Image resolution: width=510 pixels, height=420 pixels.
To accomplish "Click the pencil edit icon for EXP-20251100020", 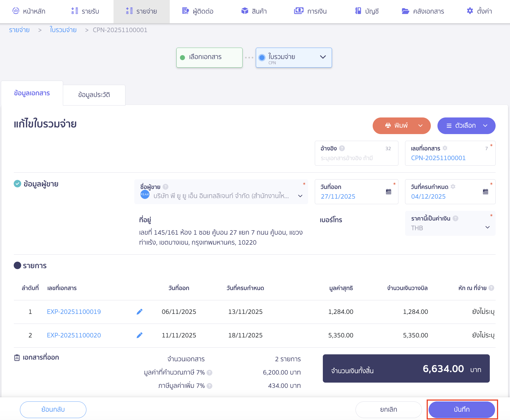I will point(140,335).
